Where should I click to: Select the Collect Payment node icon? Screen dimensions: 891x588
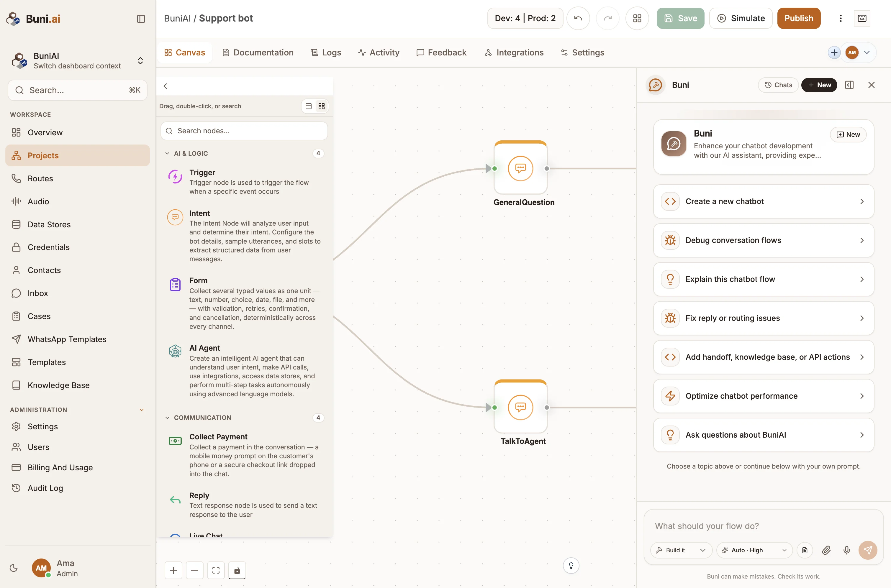coord(175,441)
